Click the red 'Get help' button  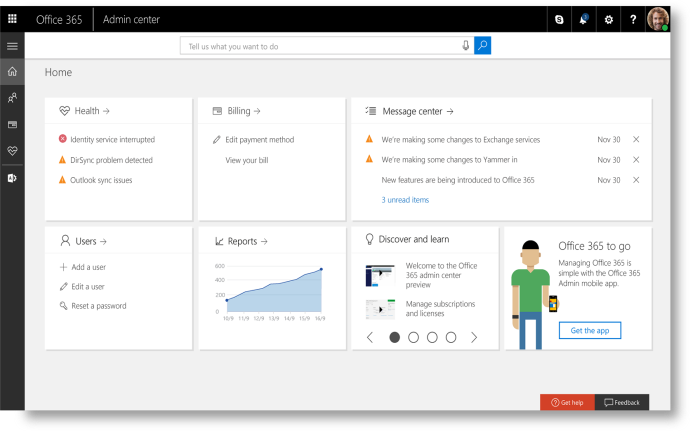(x=567, y=402)
